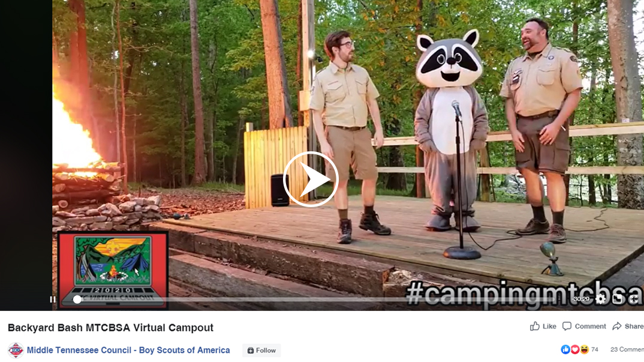Open Middle Tennessee Council page link

(128, 350)
